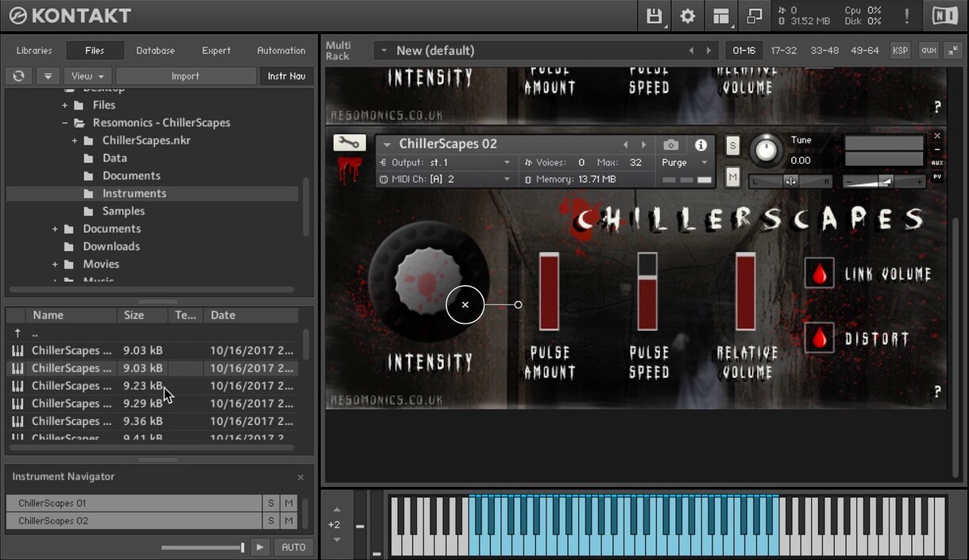Switch to the Expert tab
Image resolution: width=969 pixels, height=560 pixels.
(x=216, y=50)
